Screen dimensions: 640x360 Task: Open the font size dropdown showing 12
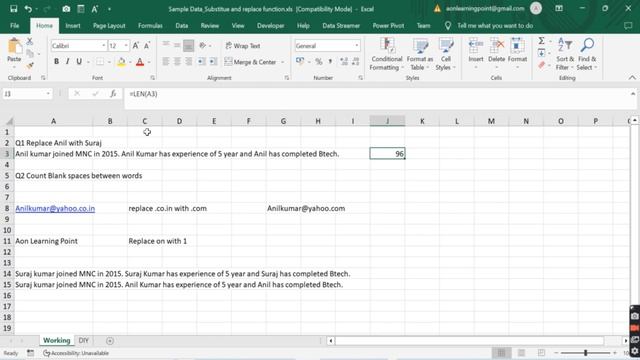click(126, 46)
